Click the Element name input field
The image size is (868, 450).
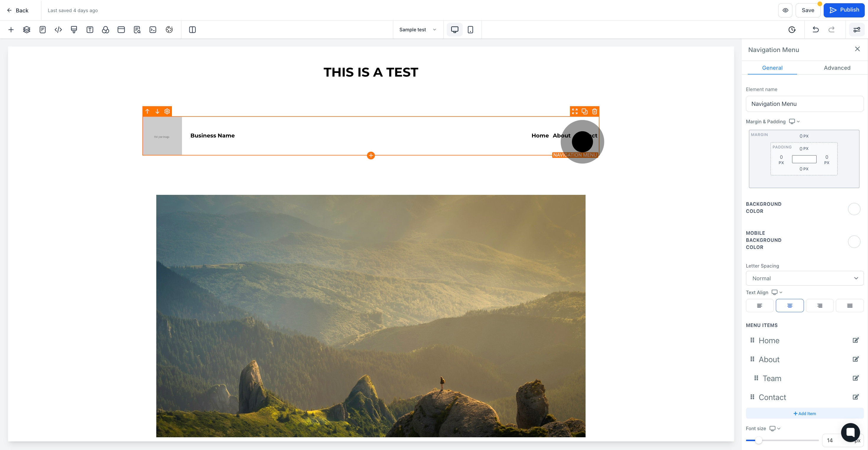805,104
